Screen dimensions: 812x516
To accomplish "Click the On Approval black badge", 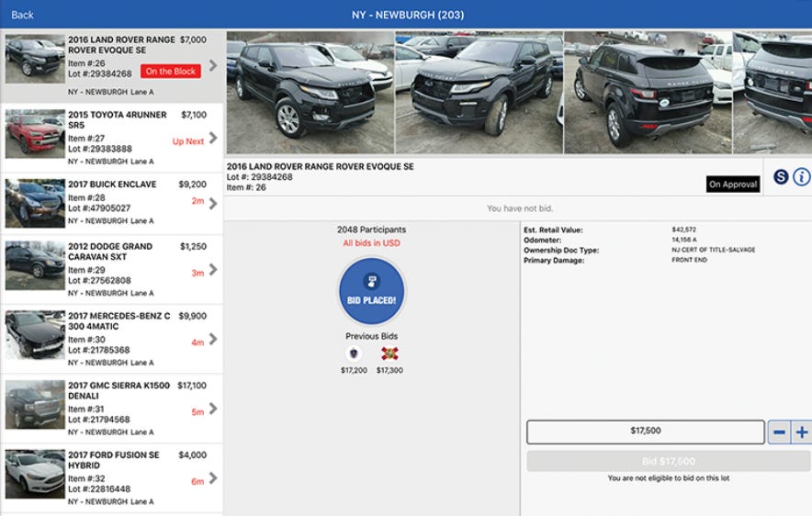I will [733, 185].
